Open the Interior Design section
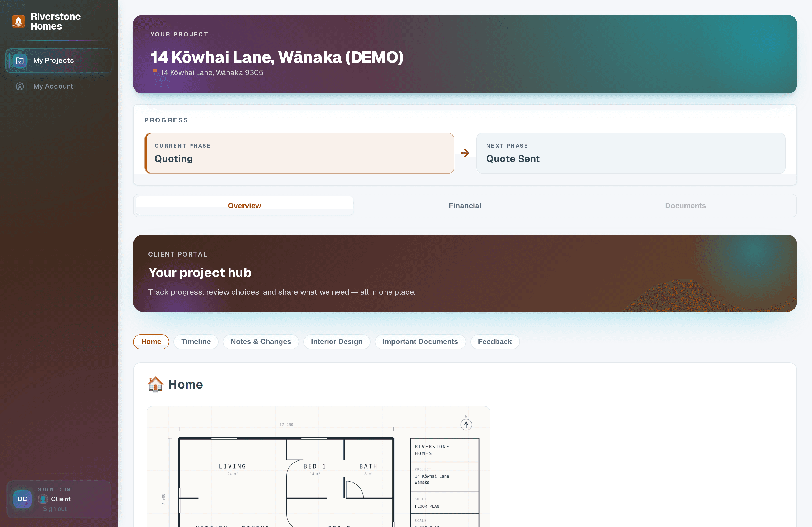This screenshot has width=812, height=527. (x=337, y=342)
